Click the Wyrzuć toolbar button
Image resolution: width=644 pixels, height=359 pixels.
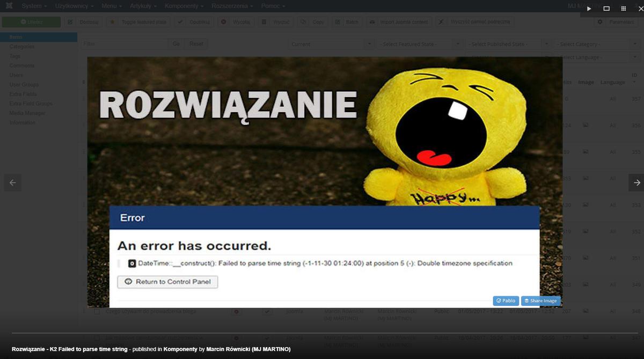pos(276,22)
